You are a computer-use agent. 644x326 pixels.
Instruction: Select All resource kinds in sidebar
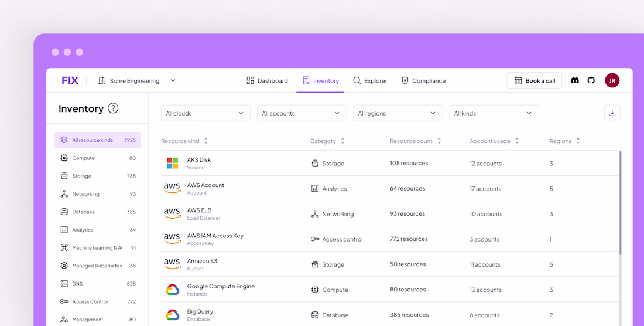pos(98,140)
